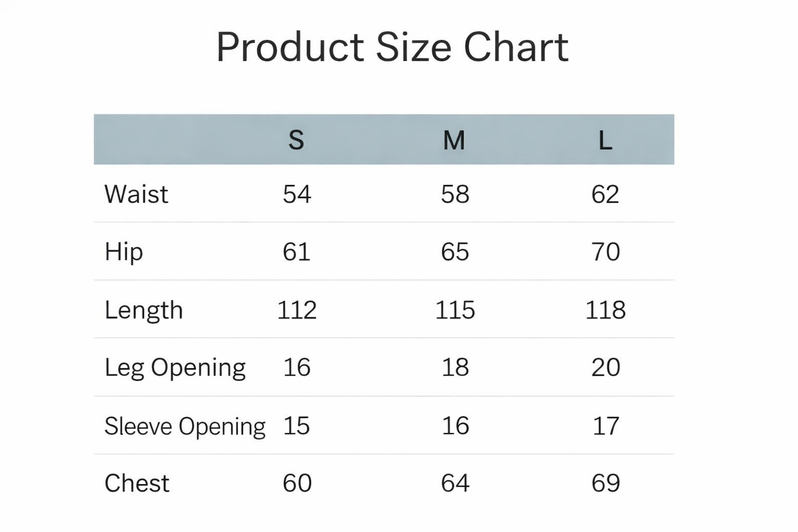This screenshot has width=798, height=532.
Task: Click the Product Size Chart title
Action: coord(392,47)
